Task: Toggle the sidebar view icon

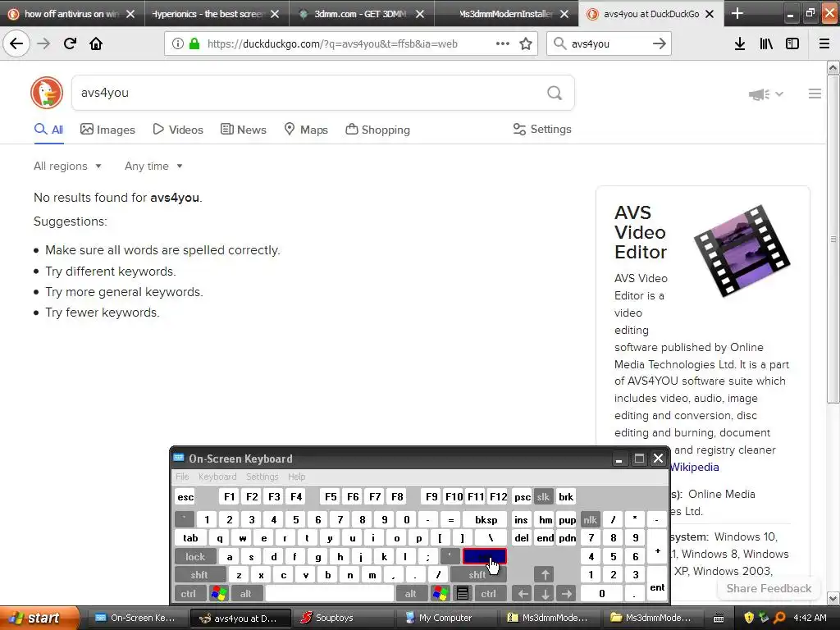Action: [792, 43]
